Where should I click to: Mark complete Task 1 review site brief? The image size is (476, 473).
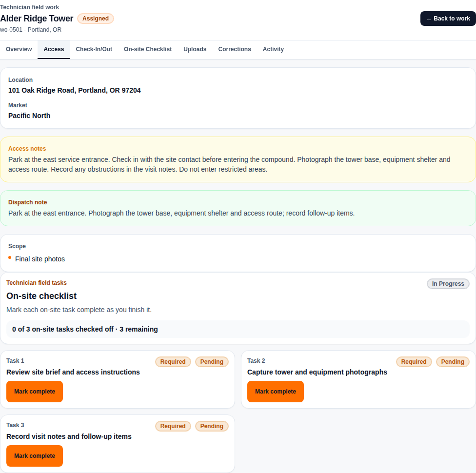(35, 392)
